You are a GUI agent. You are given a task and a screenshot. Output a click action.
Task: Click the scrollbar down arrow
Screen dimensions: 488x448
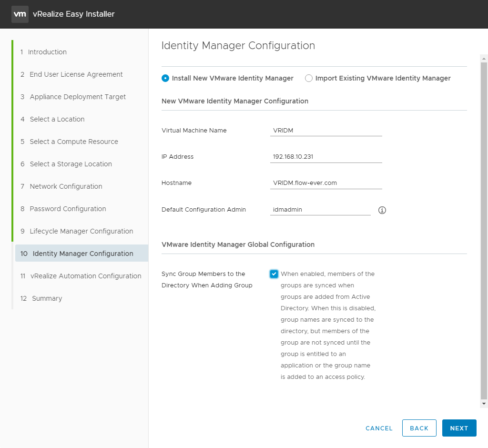click(484, 404)
